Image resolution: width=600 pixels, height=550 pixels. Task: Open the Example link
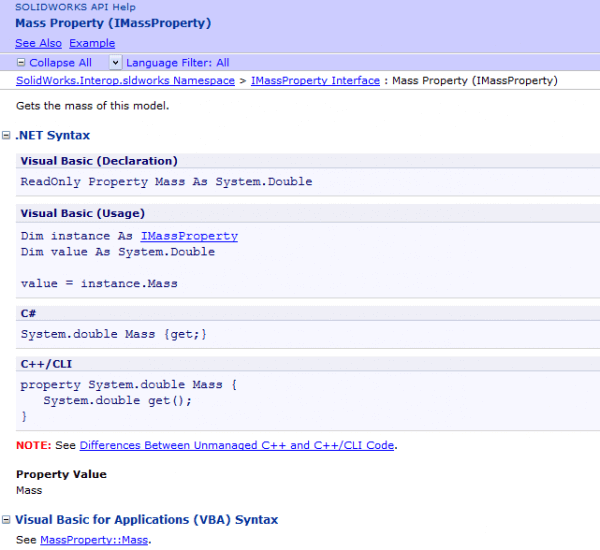pos(92,43)
